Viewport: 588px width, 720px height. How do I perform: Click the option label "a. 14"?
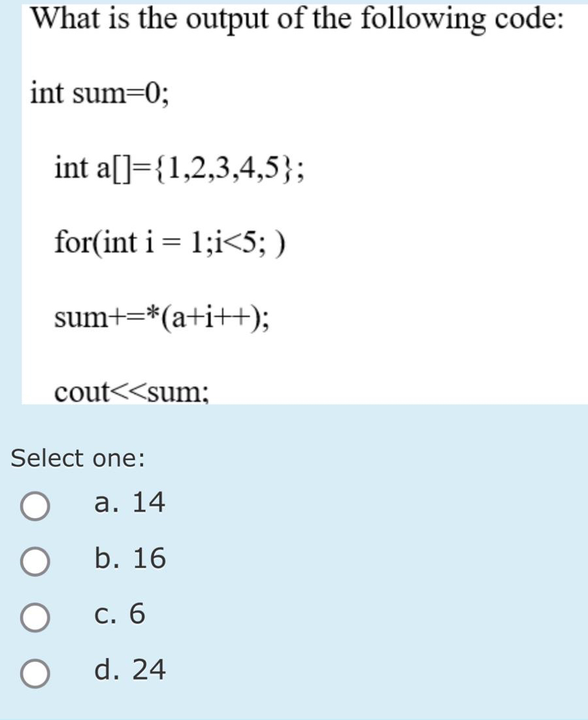click(129, 502)
